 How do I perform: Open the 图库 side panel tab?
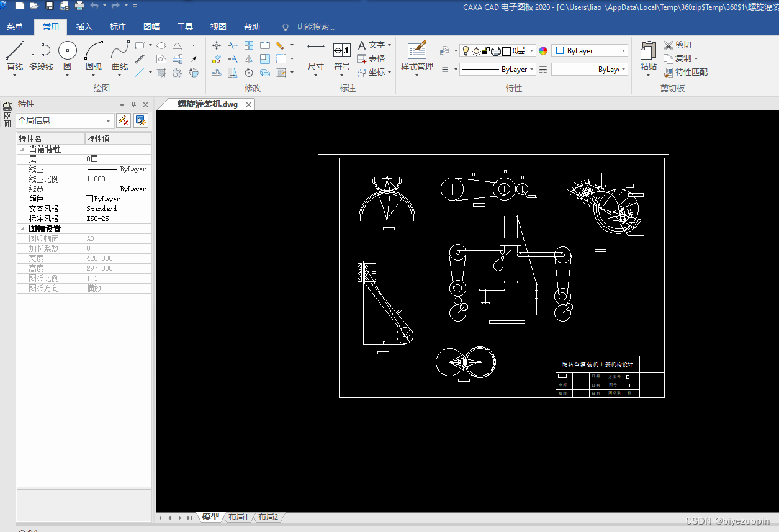(x=7, y=114)
